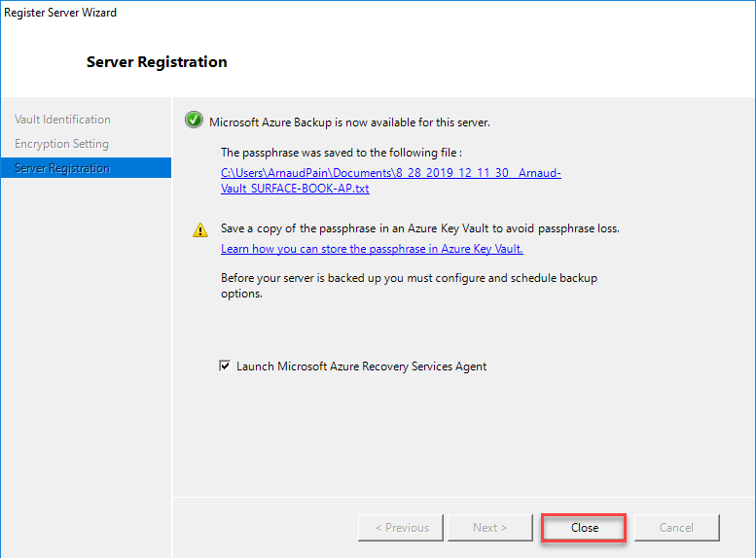The width and height of the screenshot is (756, 558).
Task: Click the Server Registration page heading
Action: 157,62
